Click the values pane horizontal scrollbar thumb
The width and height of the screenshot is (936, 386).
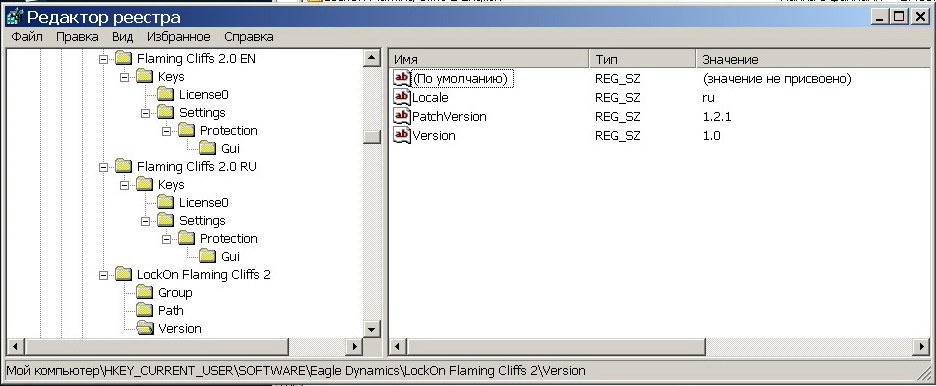[556, 346]
